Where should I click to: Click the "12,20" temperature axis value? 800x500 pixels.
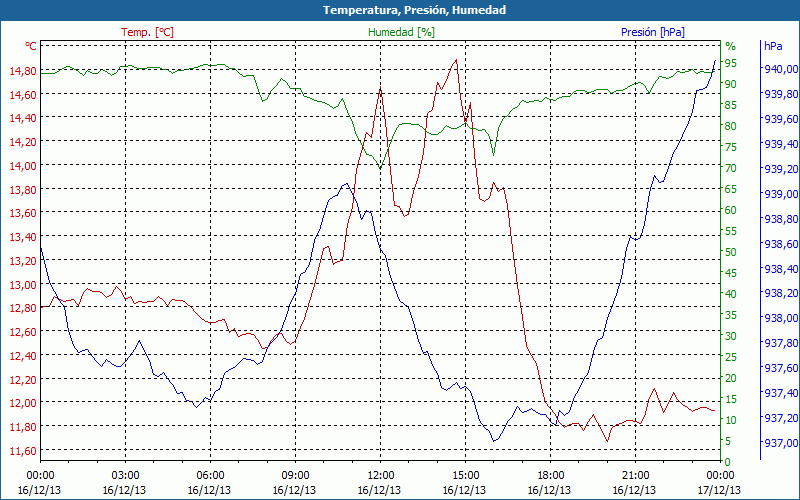point(23,379)
